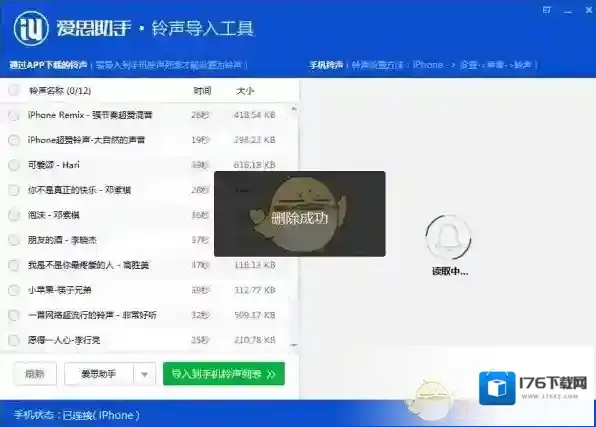596x427 pixels.
Task: Sort by the 大小 column header
Action: click(x=245, y=90)
